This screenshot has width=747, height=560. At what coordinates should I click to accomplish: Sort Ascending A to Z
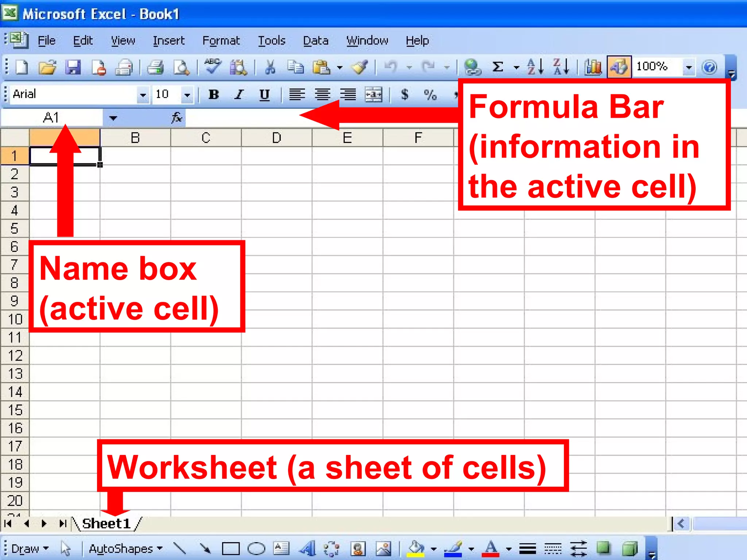click(x=535, y=67)
